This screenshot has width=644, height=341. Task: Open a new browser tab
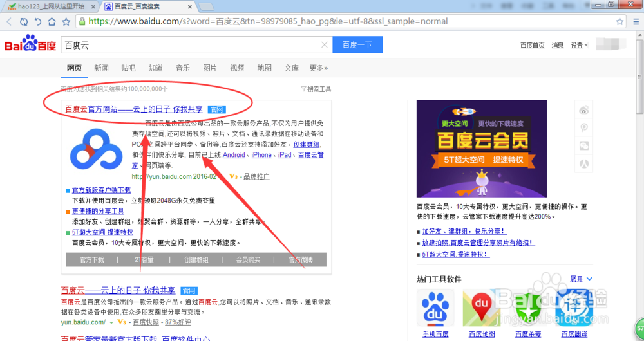[x=206, y=6]
